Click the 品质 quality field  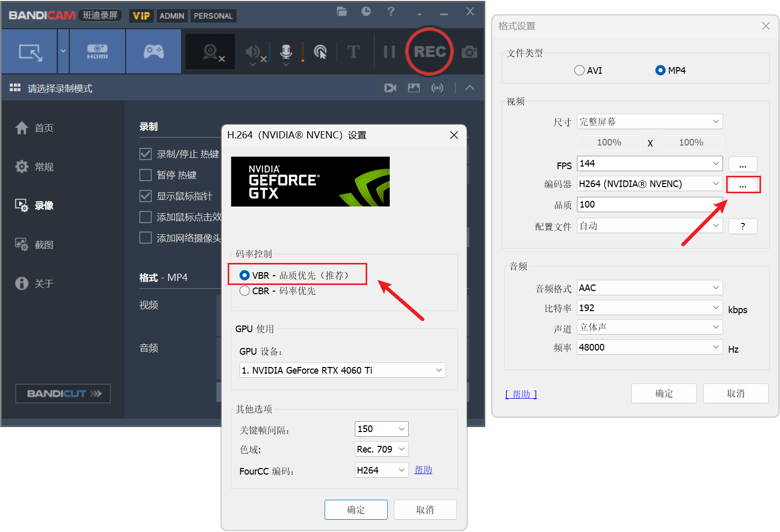point(650,204)
